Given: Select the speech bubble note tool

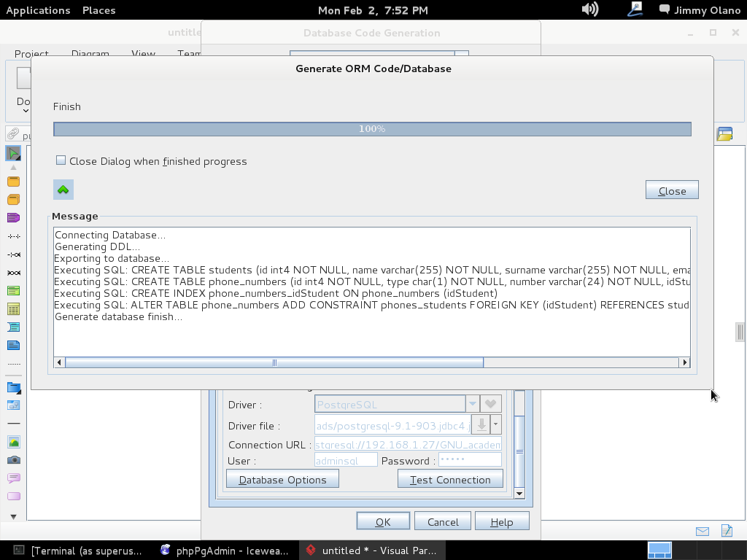Looking at the screenshot, I should [13, 478].
